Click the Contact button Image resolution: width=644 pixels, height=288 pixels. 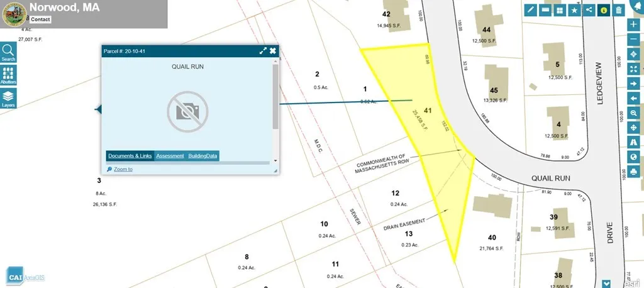coord(40,19)
